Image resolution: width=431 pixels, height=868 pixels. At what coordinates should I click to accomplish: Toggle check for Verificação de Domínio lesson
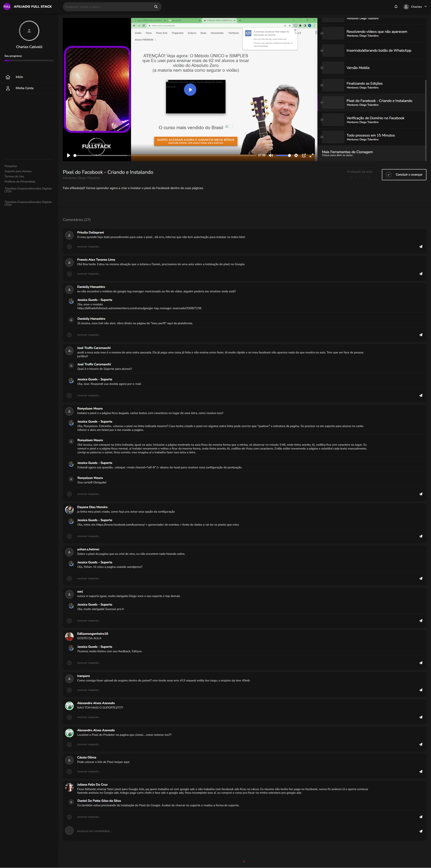322,120
